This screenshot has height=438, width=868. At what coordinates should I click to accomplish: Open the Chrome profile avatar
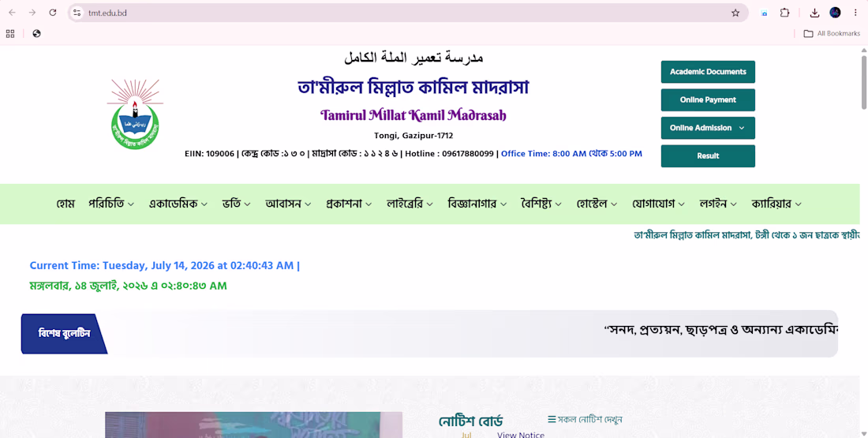click(x=835, y=13)
